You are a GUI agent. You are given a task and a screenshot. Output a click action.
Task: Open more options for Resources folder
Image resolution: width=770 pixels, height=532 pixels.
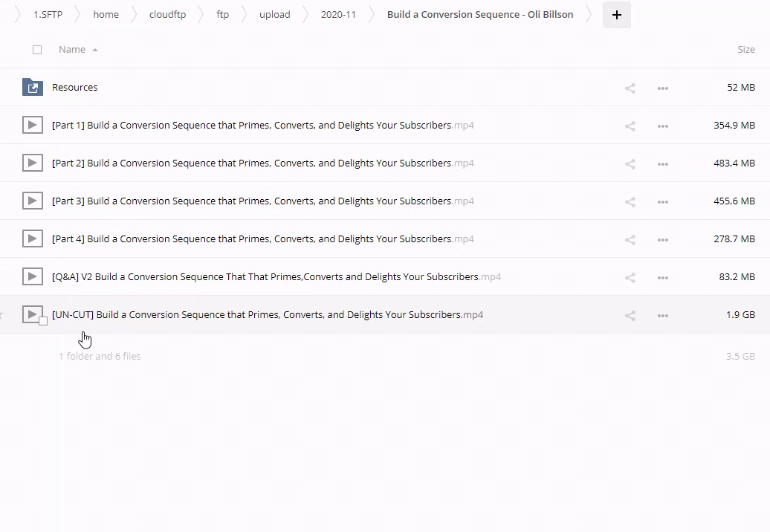pos(662,88)
